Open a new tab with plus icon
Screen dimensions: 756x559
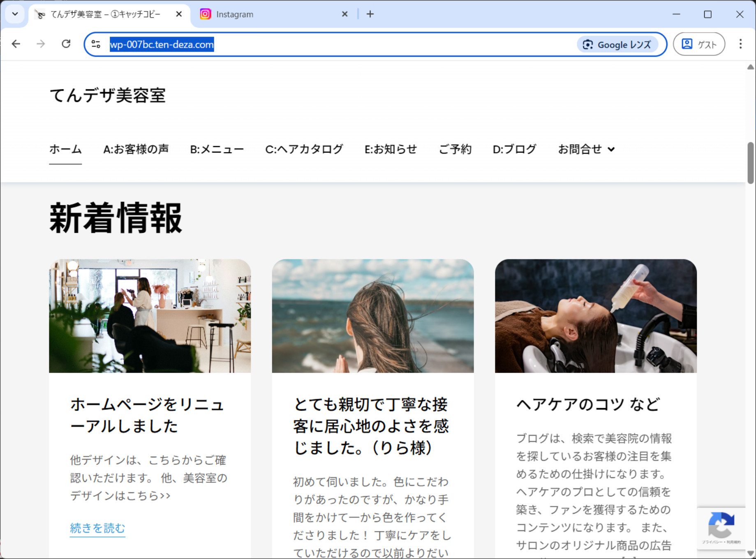tap(370, 14)
